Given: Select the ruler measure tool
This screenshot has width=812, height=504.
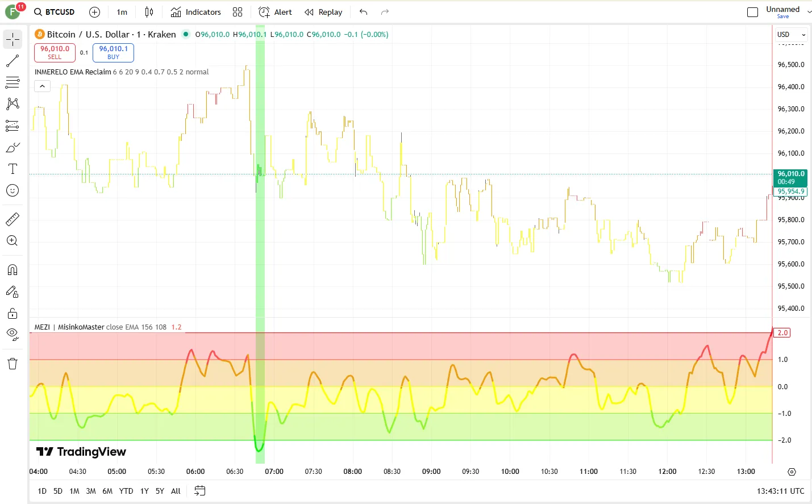Looking at the screenshot, I should point(13,219).
